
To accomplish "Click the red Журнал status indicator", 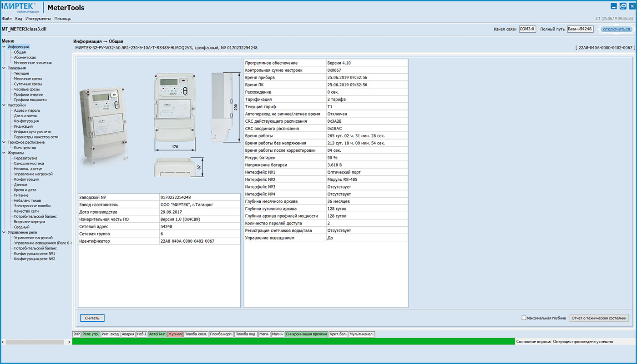I will click(x=175, y=334).
